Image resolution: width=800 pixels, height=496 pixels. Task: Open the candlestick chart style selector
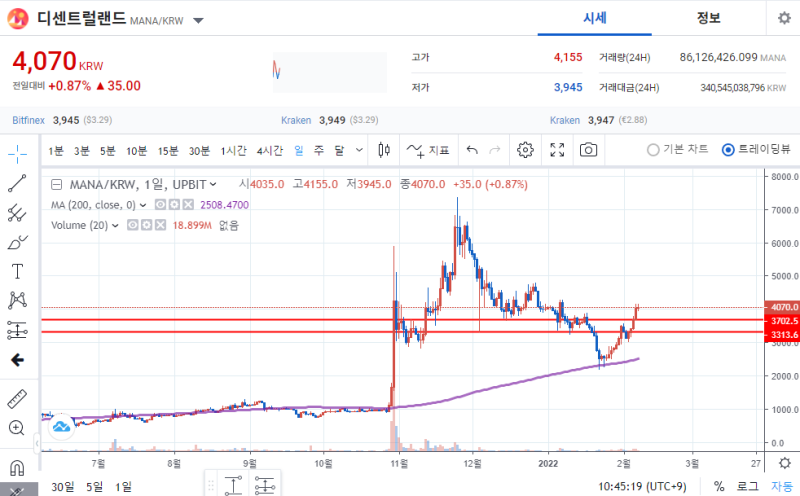[384, 150]
